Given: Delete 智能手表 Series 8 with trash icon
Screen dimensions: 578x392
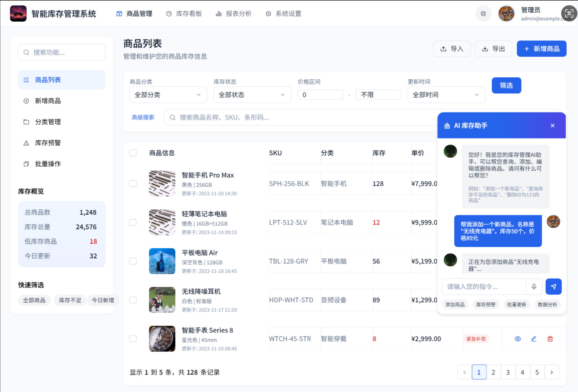Looking at the screenshot, I should 550,338.
